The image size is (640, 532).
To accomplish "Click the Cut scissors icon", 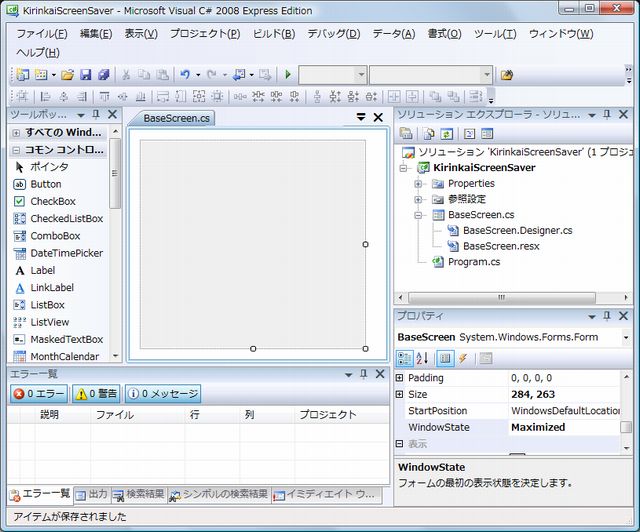I will [126, 75].
